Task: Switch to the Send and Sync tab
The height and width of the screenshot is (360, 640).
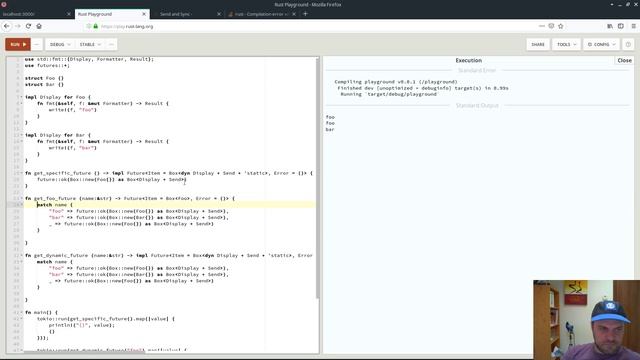Action: coord(184,14)
